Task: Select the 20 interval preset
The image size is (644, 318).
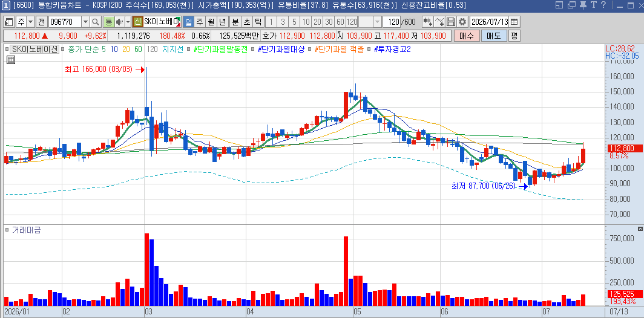Action: 318,22
